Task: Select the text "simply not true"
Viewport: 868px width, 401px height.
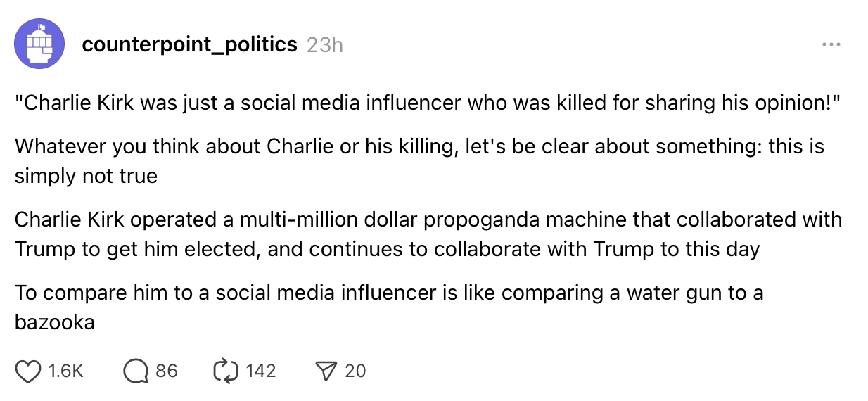Action: (x=86, y=175)
